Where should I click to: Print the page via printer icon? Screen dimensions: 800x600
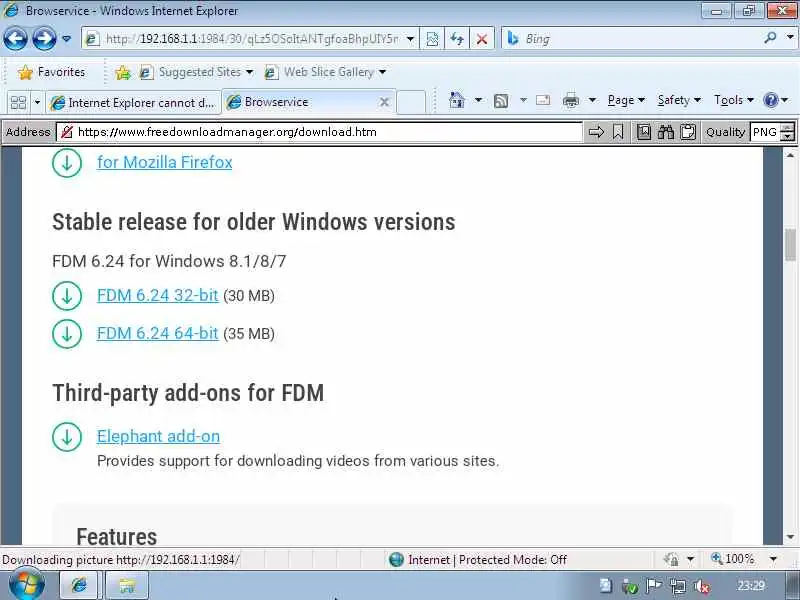coord(570,101)
